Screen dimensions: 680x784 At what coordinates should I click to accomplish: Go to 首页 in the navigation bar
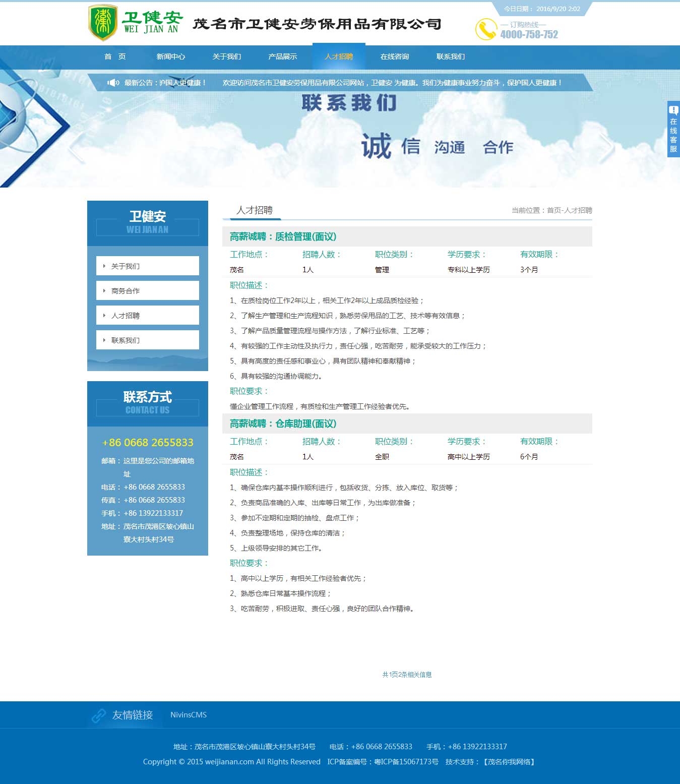tap(115, 56)
